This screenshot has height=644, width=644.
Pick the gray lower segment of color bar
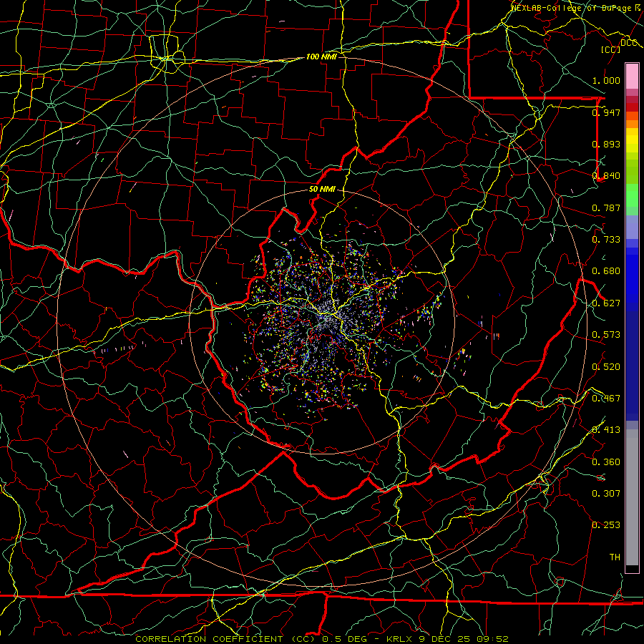pyautogui.click(x=632, y=497)
